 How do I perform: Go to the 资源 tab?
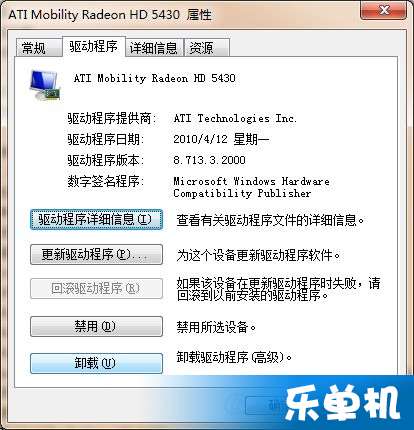coord(207,48)
